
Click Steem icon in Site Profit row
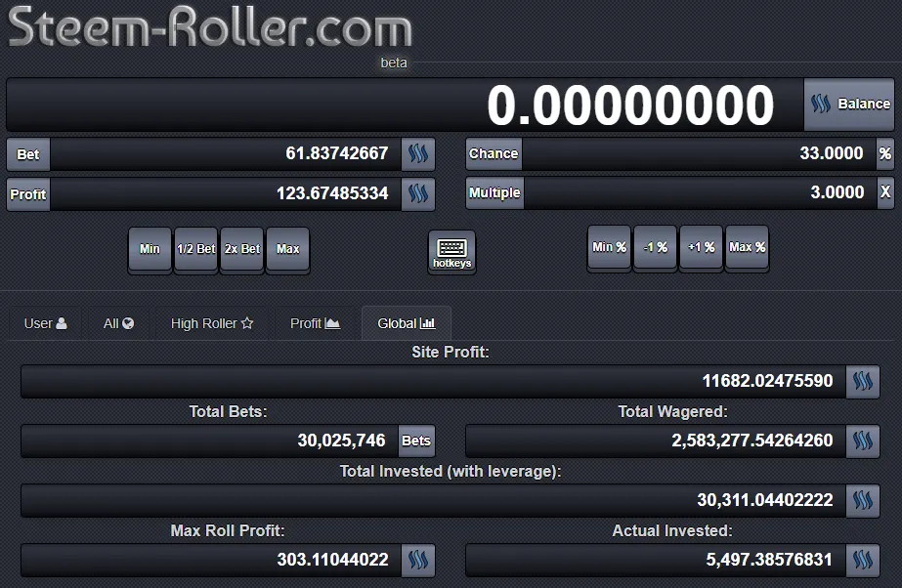[x=863, y=381]
